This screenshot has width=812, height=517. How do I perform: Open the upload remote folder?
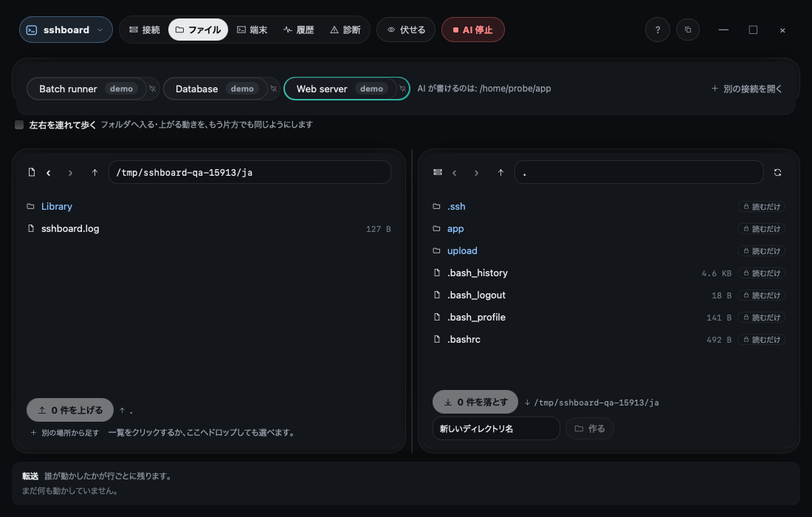pyautogui.click(x=462, y=250)
